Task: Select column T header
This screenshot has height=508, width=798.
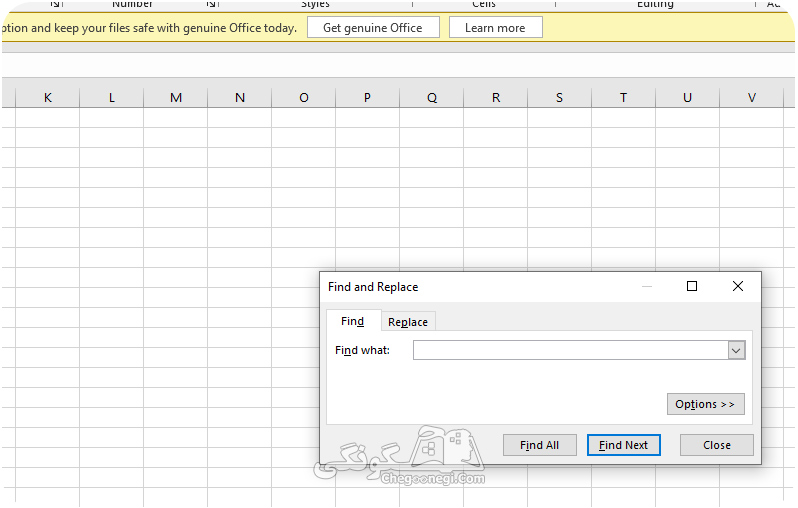Action: 623,97
